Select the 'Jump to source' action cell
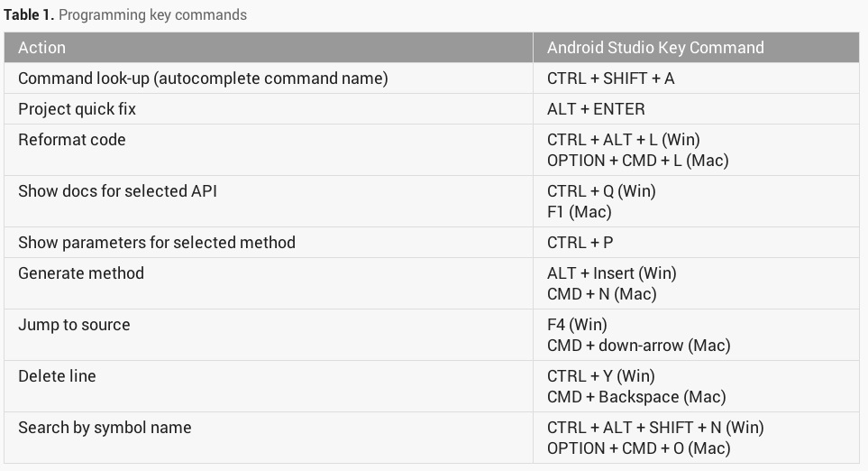Screen dimensions: 868x471 pos(74,325)
